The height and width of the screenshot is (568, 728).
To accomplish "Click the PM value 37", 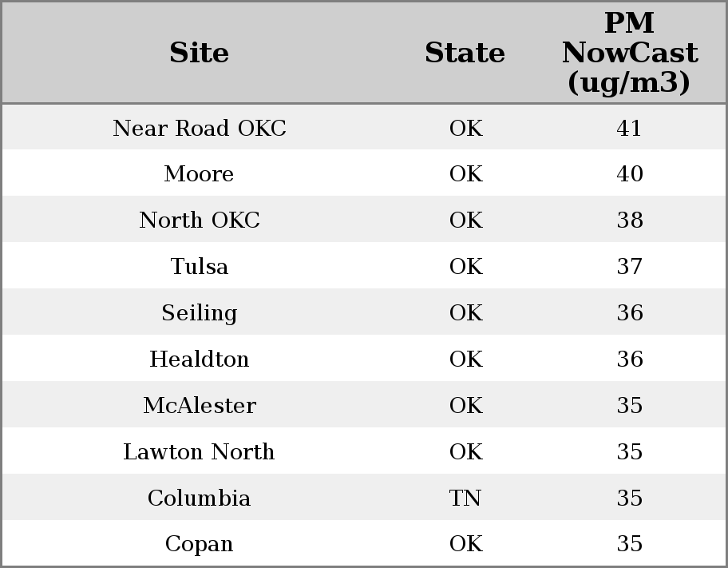I will click(x=629, y=267).
